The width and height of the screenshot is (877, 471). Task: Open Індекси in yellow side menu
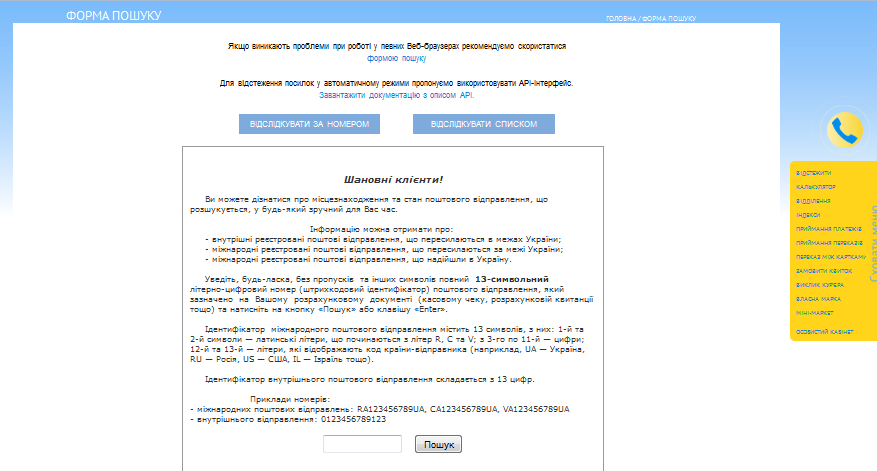(808, 215)
